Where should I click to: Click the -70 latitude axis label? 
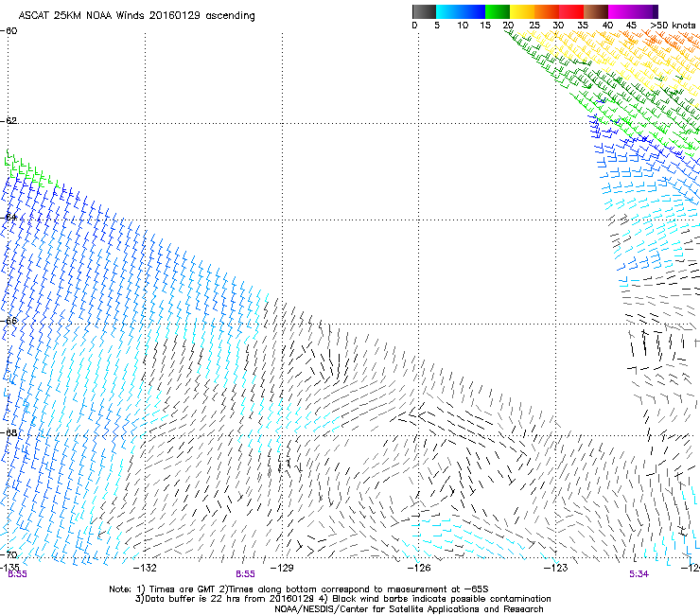pyautogui.click(x=9, y=554)
